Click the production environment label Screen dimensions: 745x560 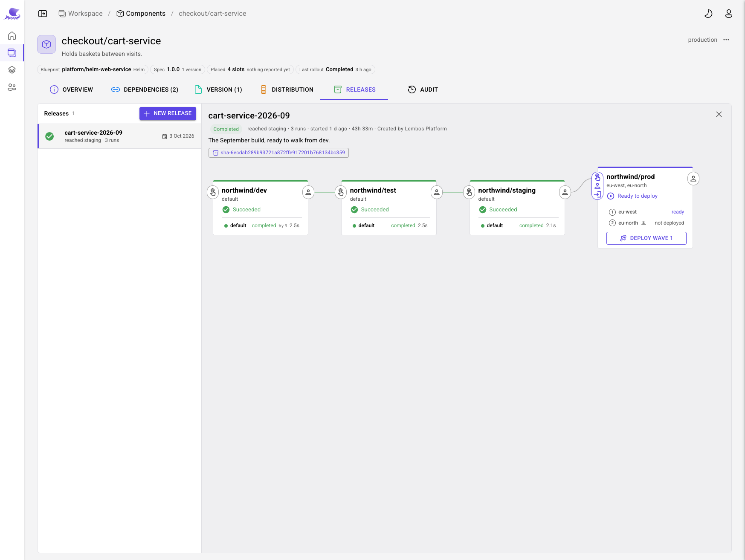[702, 40]
